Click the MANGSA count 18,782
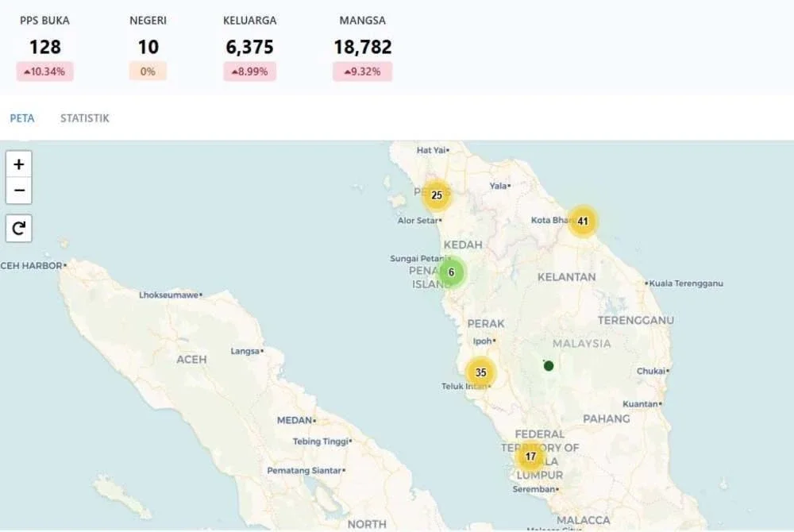This screenshot has width=794, height=532. [362, 47]
